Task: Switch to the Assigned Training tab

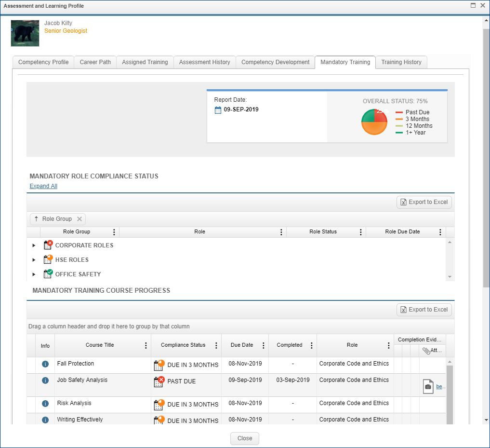Action: click(x=145, y=62)
